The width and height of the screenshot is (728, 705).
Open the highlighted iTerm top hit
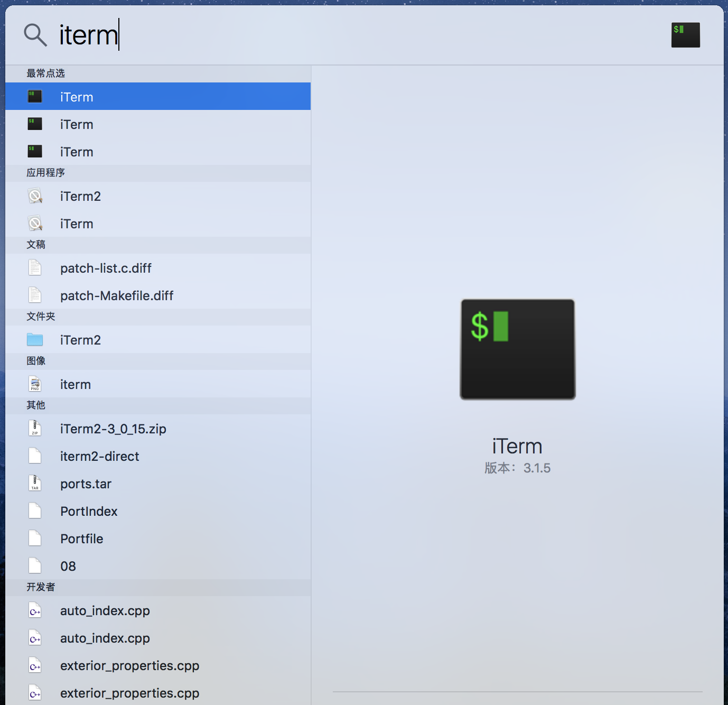tap(158, 96)
